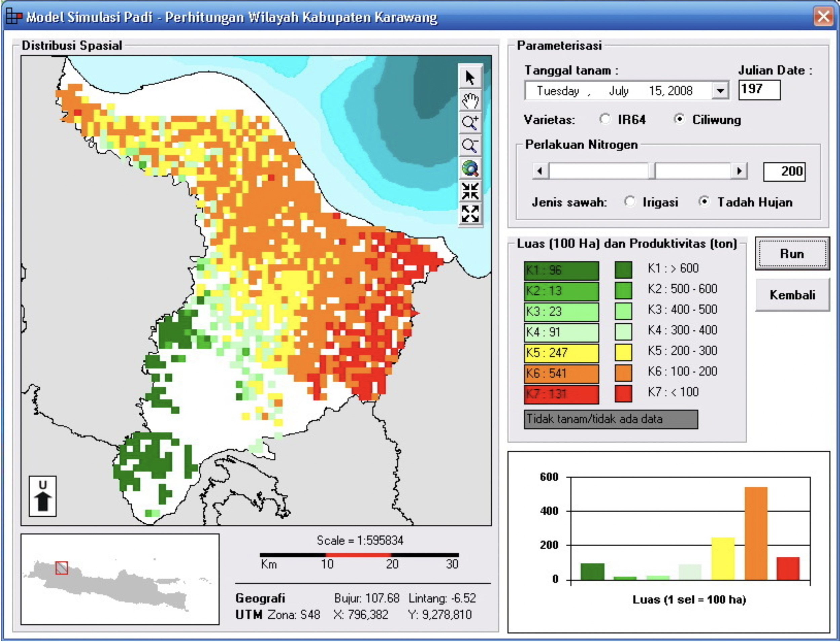Click nitrogen slider right arrow

pos(739,171)
